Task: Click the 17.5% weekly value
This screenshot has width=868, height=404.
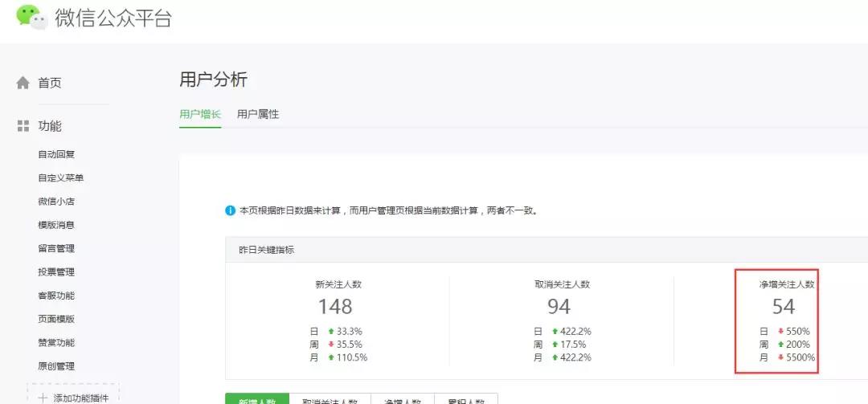Action: coord(573,345)
